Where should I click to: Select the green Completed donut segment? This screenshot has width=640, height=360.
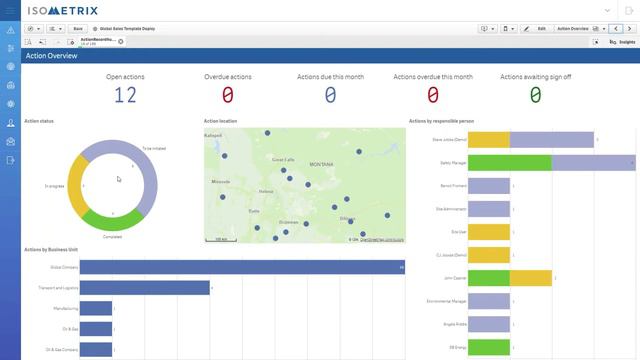(112, 223)
